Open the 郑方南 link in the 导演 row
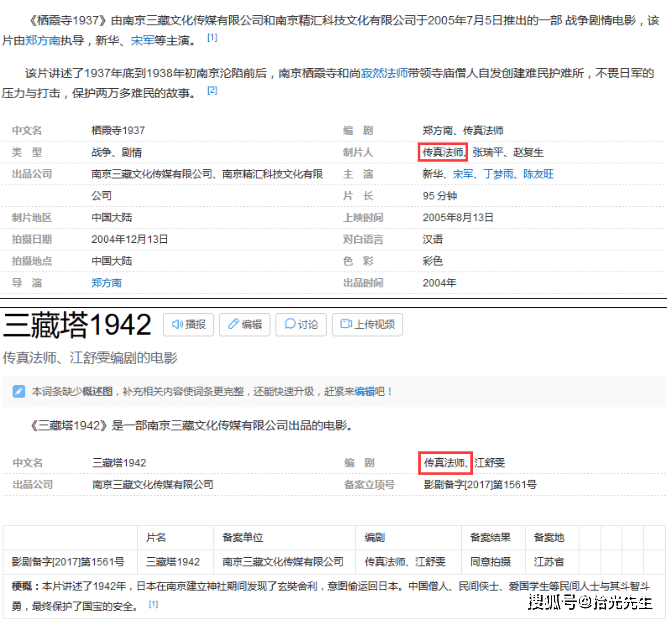 (106, 283)
